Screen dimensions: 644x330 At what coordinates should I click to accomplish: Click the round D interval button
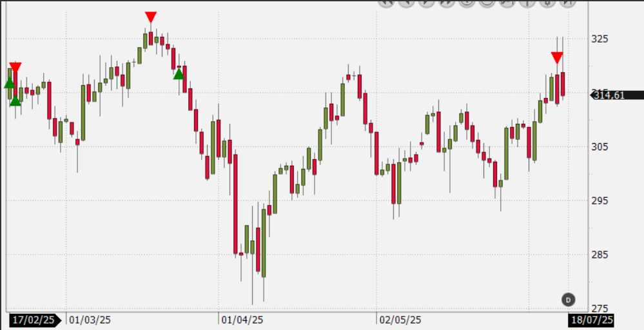tap(568, 299)
